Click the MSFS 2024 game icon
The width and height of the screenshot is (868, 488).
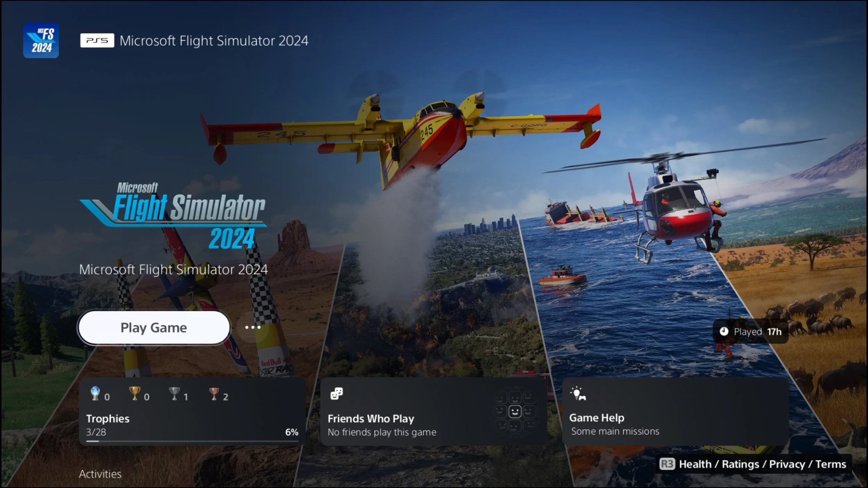pos(41,40)
